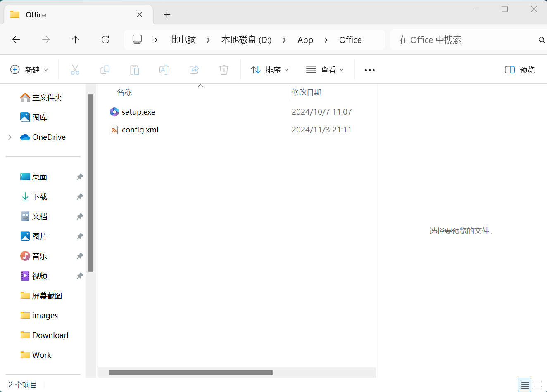Click the Delete trash can icon
Screen dimensions: 547x392
coord(224,70)
